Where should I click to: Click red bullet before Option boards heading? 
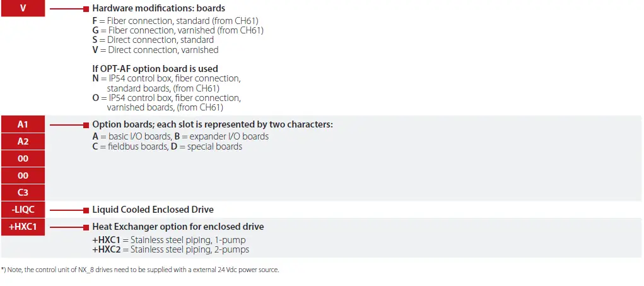(86, 125)
